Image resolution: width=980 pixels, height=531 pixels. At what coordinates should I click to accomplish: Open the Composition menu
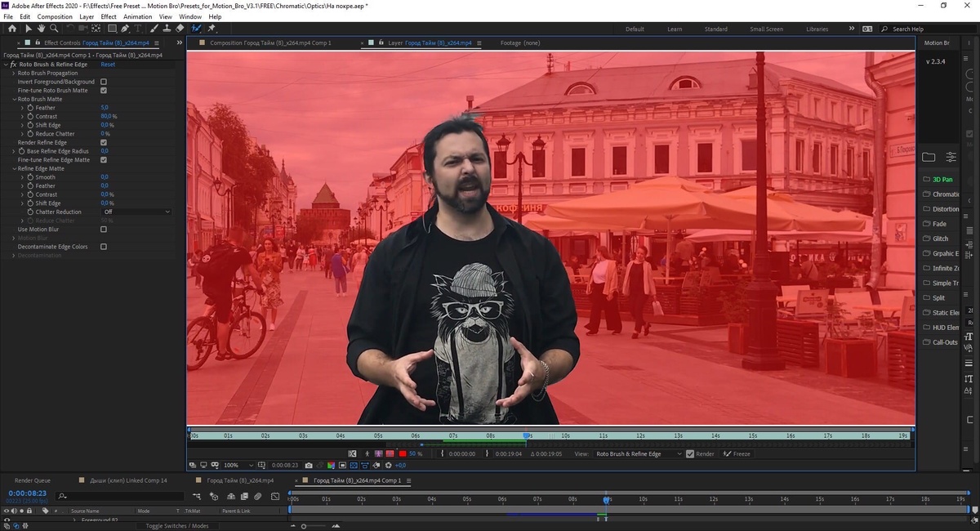coord(55,16)
